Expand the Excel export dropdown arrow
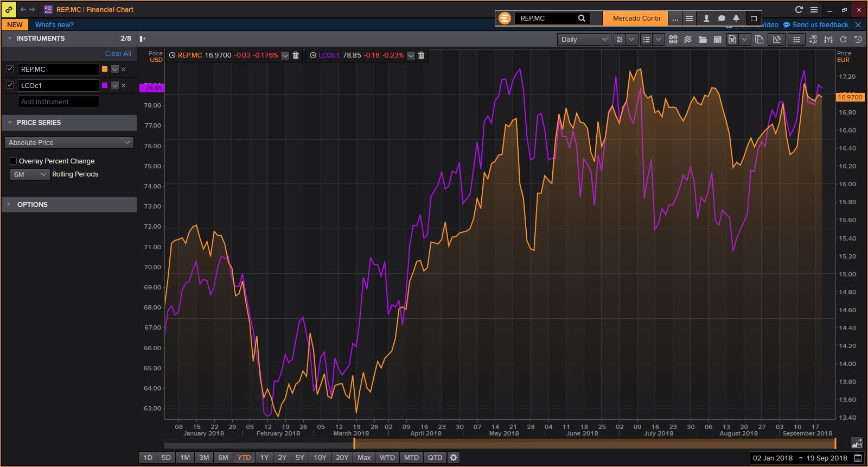This screenshot has width=868, height=467. 744,39
